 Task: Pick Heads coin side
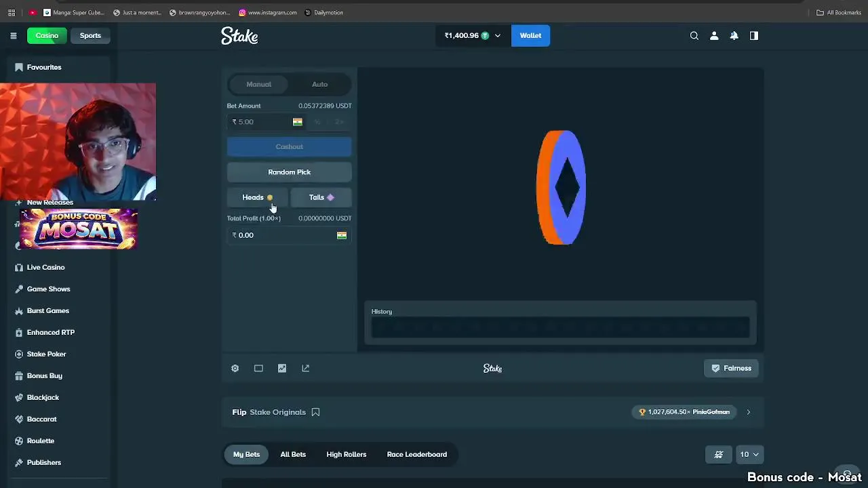pyautogui.click(x=258, y=197)
